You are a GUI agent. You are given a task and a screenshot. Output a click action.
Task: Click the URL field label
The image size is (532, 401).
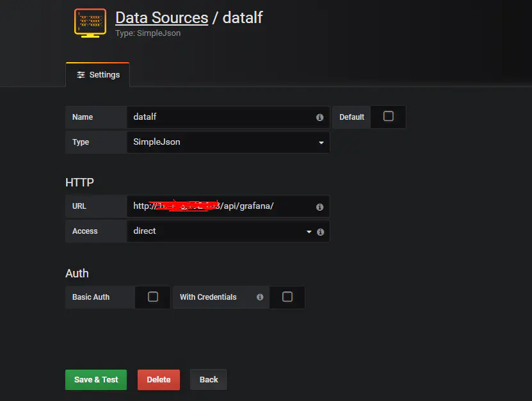(x=79, y=206)
